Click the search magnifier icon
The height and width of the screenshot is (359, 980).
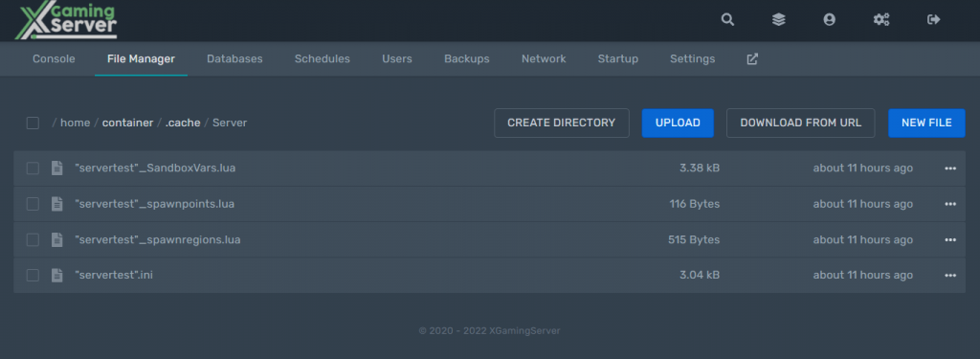(x=727, y=19)
